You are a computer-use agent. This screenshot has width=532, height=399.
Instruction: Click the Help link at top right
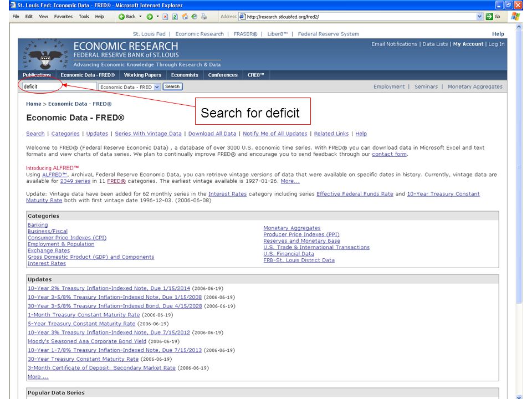[x=498, y=34]
